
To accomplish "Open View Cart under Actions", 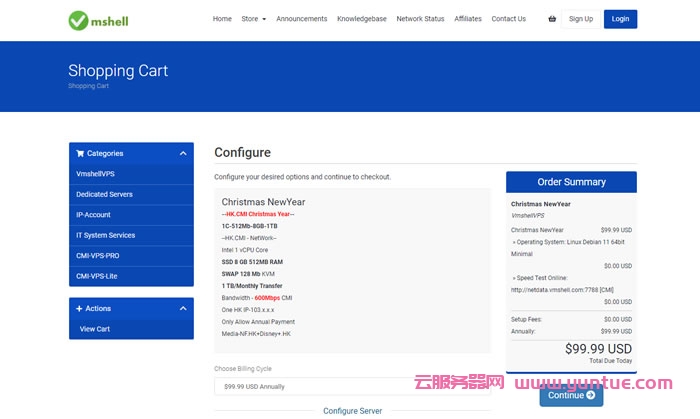I will click(95, 329).
